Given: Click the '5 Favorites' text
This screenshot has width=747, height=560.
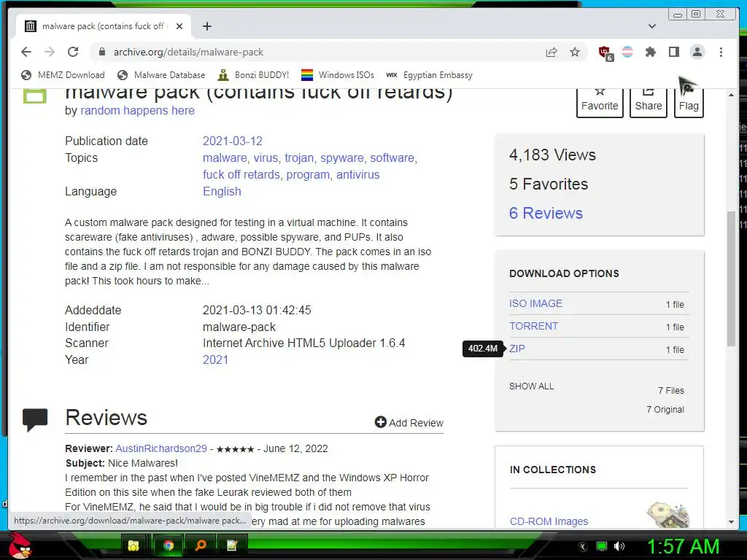Looking at the screenshot, I should pyautogui.click(x=549, y=184).
